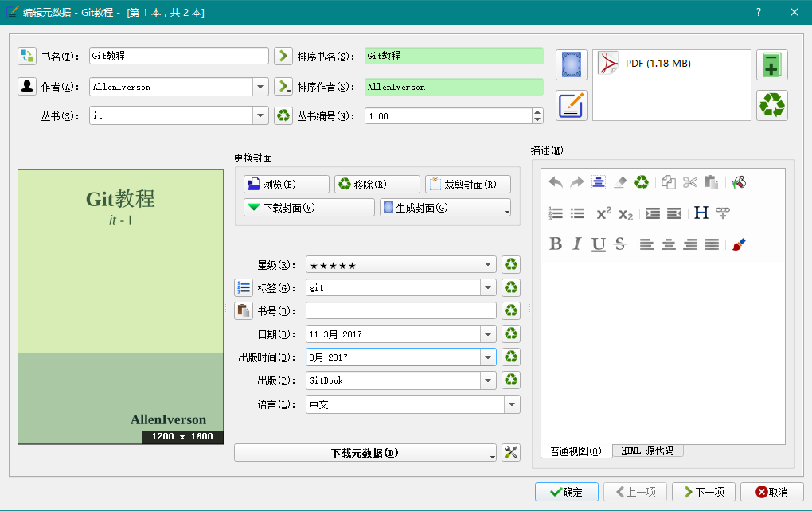Choose text foreground color brush
Image resolution: width=812 pixels, height=511 pixels.
click(x=739, y=244)
